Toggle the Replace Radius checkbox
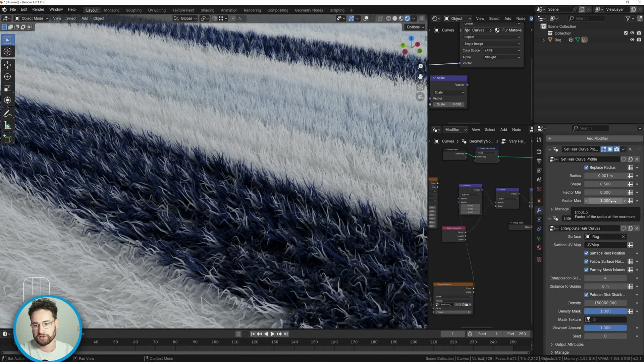The height and width of the screenshot is (362, 644). point(586,168)
